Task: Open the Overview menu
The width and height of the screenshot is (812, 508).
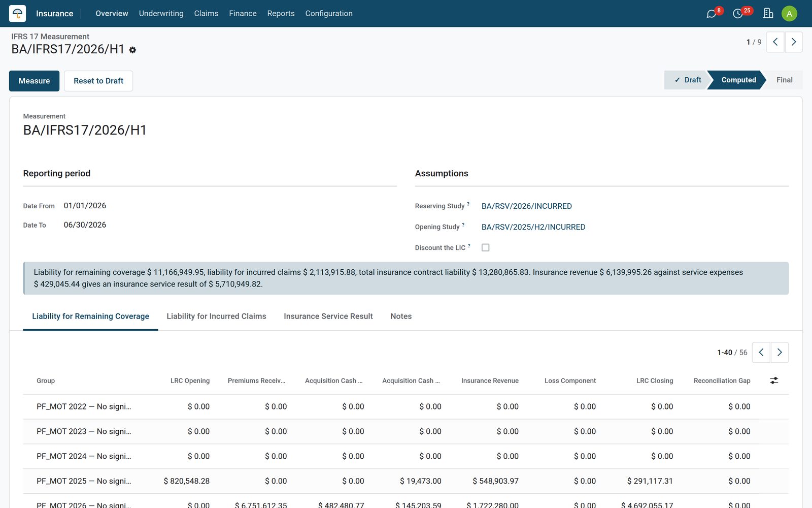Action: click(x=112, y=13)
